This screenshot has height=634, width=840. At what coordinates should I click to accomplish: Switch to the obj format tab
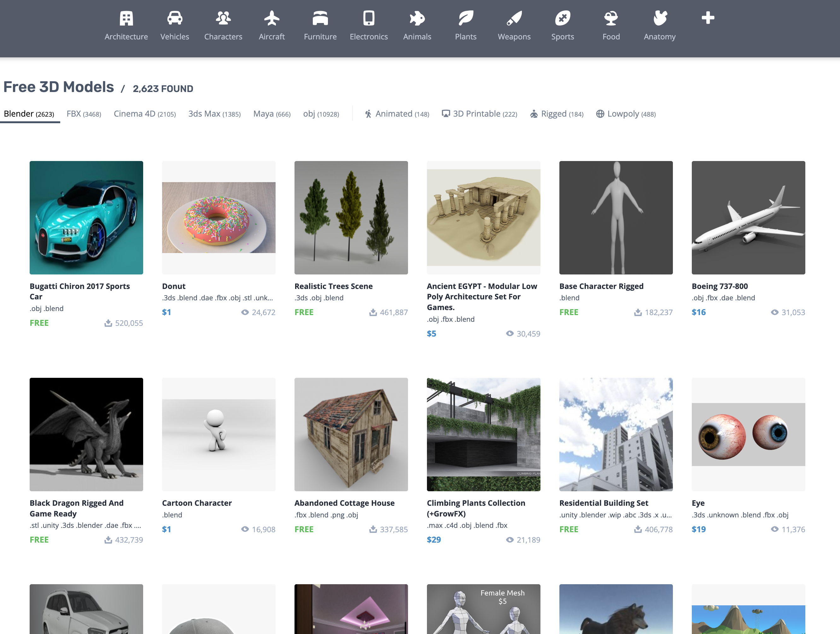(x=321, y=114)
